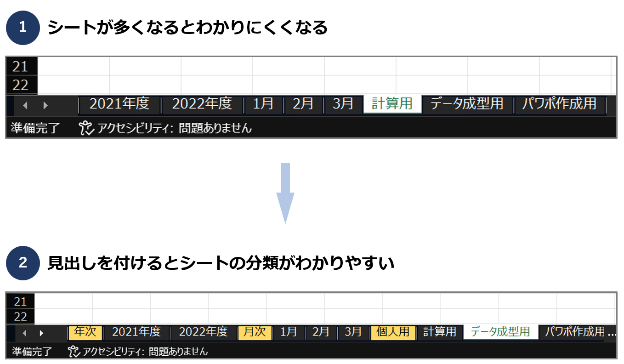Image resolution: width=624 pixels, height=364 pixels.
Task: Click the active データ成型用 tab in example 2
Action: (501, 332)
